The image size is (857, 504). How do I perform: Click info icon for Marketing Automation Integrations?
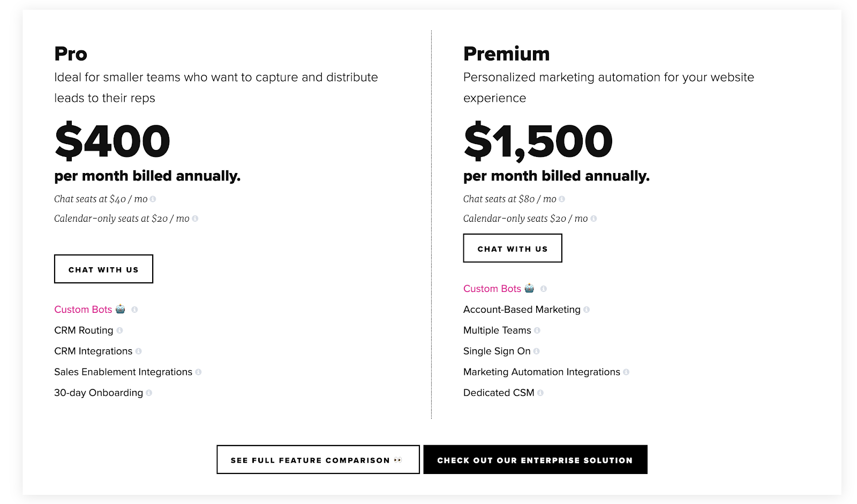coord(626,372)
